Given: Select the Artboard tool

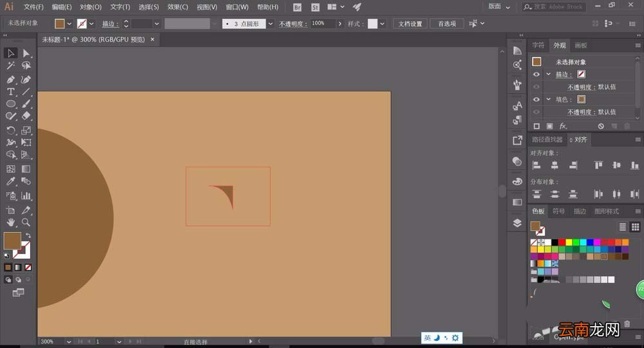Looking at the screenshot, I should (11, 210).
